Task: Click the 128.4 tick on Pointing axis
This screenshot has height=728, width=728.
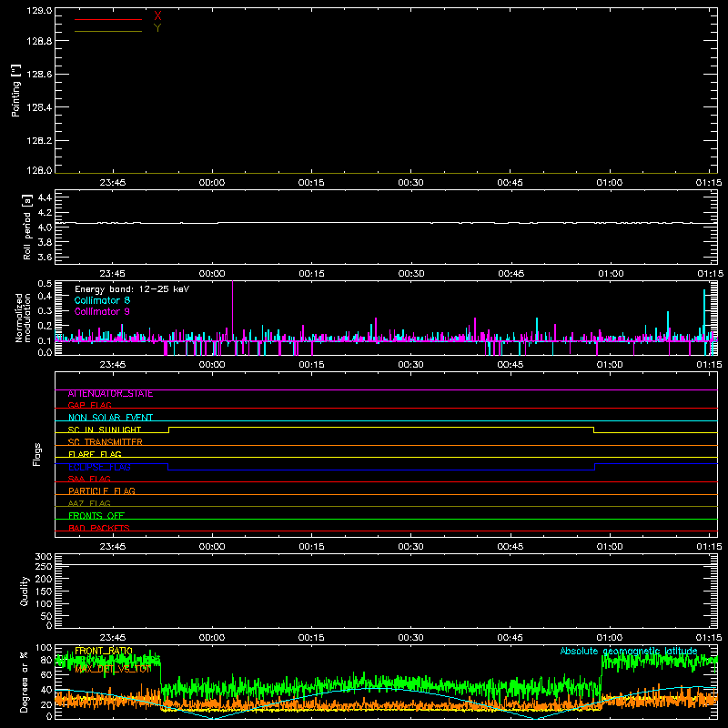Action: coord(39,107)
